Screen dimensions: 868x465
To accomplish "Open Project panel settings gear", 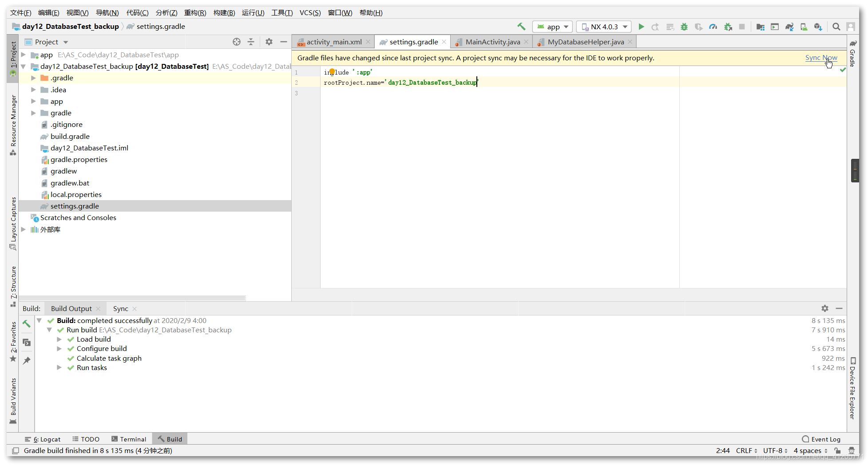I will click(269, 42).
